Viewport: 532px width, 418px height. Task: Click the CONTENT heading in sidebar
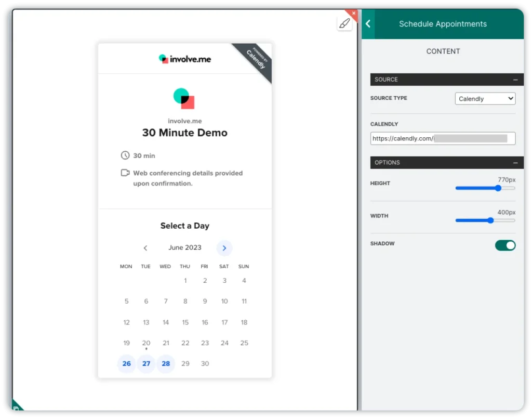point(443,51)
